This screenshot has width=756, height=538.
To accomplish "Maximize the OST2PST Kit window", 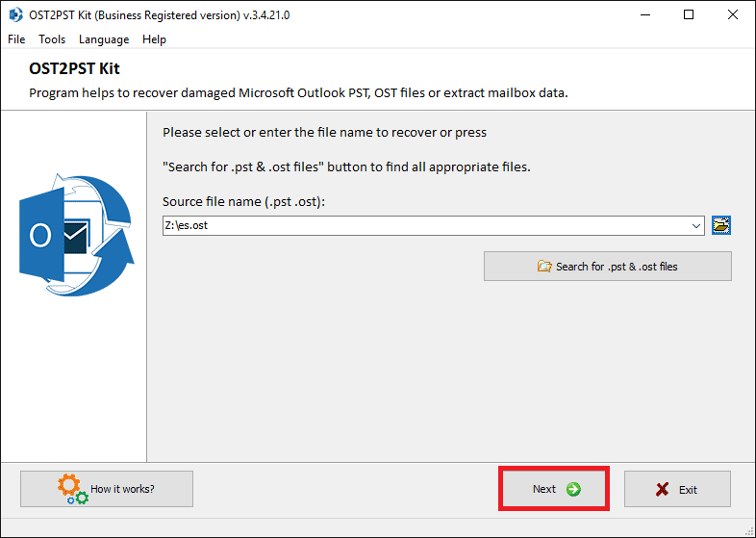I will coord(689,15).
